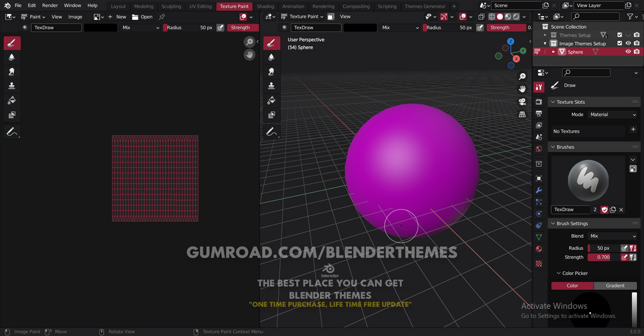
Task: Select Annotate tool in 3D viewport toolbar
Action: [x=272, y=132]
